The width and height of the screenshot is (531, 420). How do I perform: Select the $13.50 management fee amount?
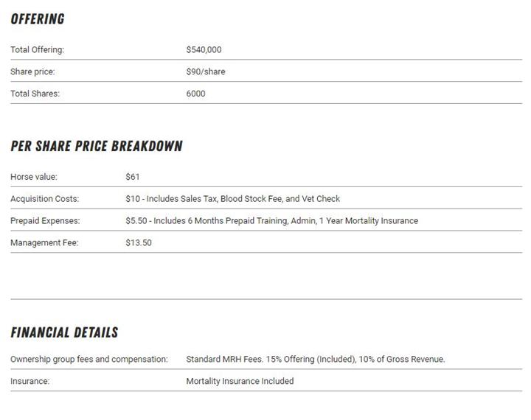139,242
